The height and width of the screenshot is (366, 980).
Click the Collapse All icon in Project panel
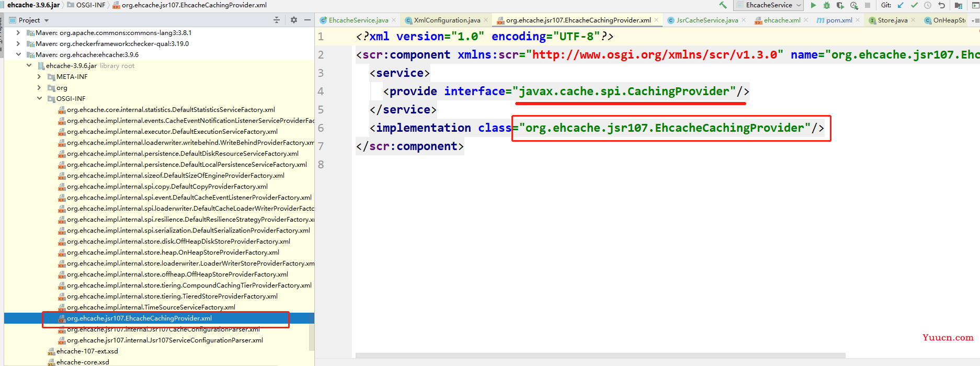point(277,20)
